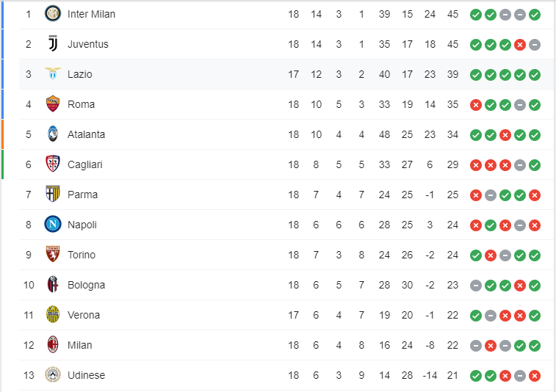The height and width of the screenshot is (392, 556).
Task: Click the Inter Milan club crest
Action: point(52,14)
